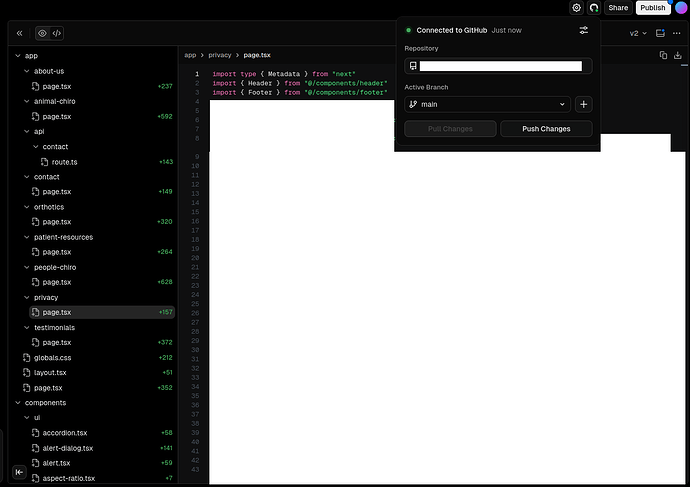Screen dimensions: 690x487
Task: Open the accordion.tsx file
Action: pyautogui.click(x=65, y=433)
